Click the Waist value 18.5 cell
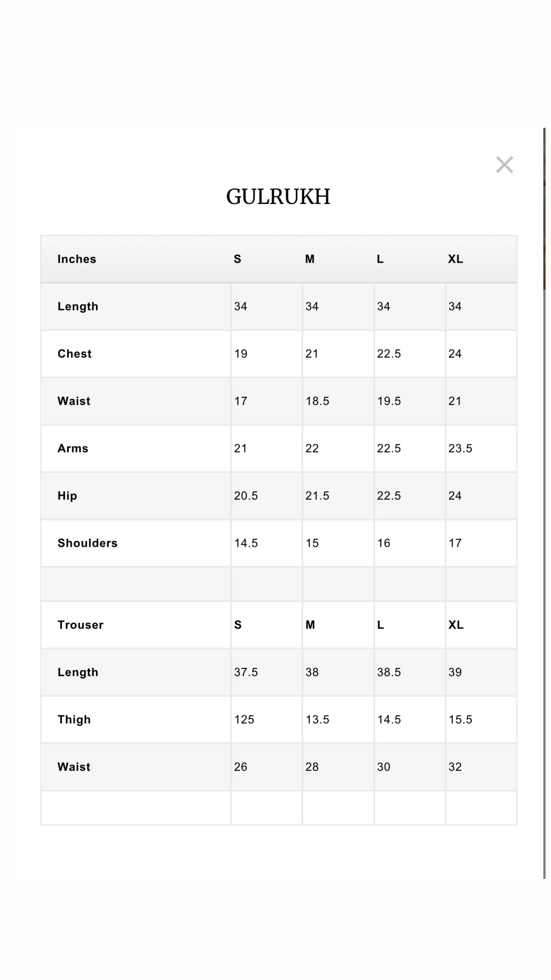The width and height of the screenshot is (551, 980). tap(317, 401)
